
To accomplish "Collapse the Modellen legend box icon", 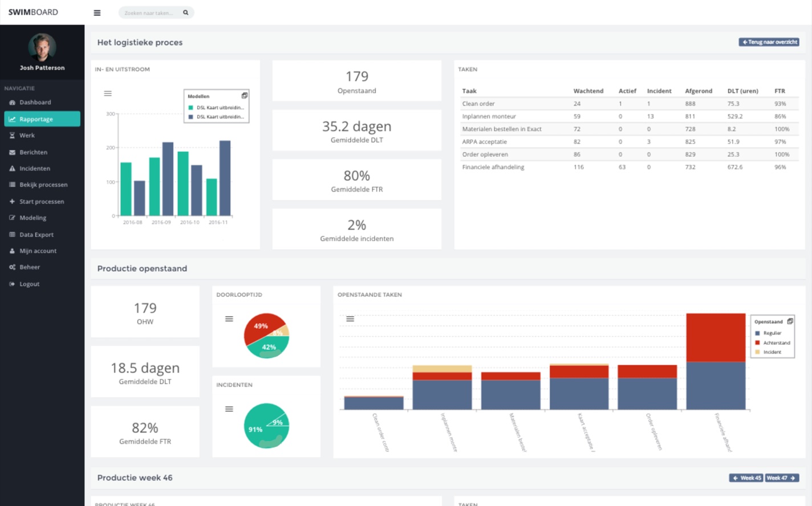I will [x=245, y=96].
